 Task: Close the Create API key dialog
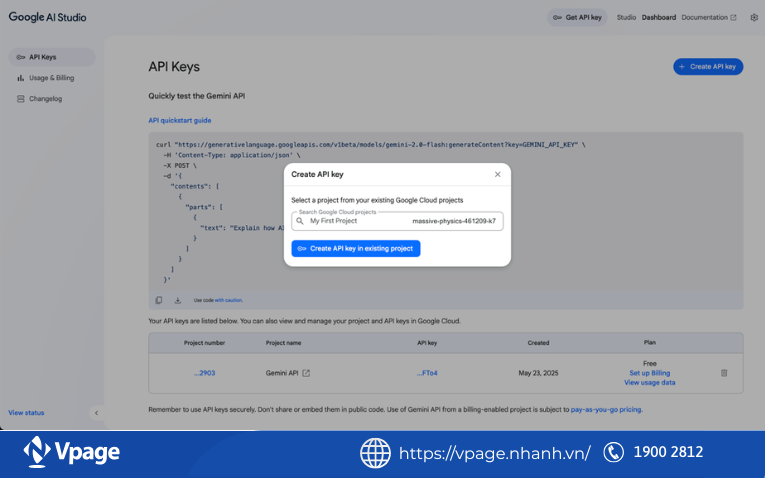click(497, 174)
